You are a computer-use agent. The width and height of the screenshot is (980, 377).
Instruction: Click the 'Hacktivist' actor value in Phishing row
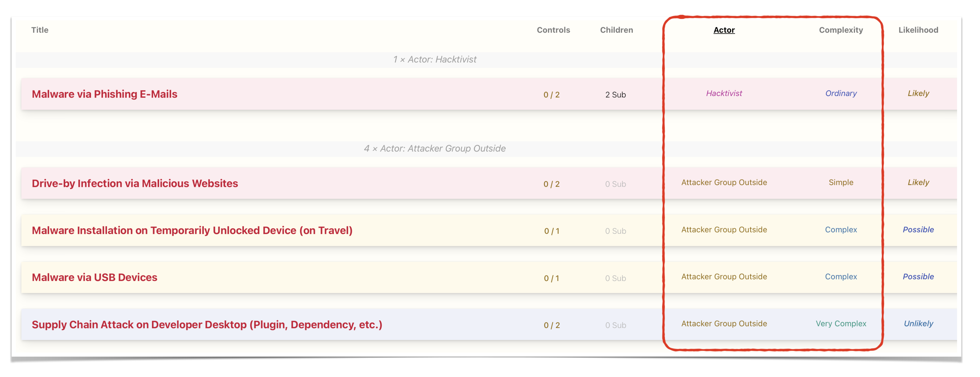724,94
